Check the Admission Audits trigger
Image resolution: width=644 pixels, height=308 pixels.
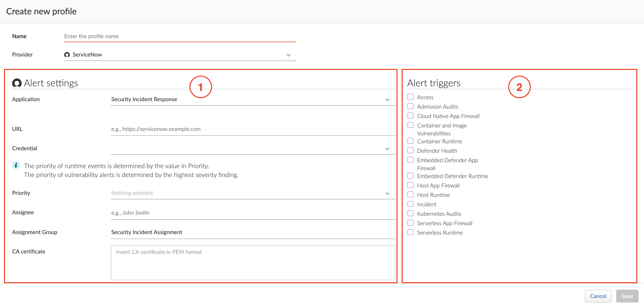pyautogui.click(x=410, y=106)
